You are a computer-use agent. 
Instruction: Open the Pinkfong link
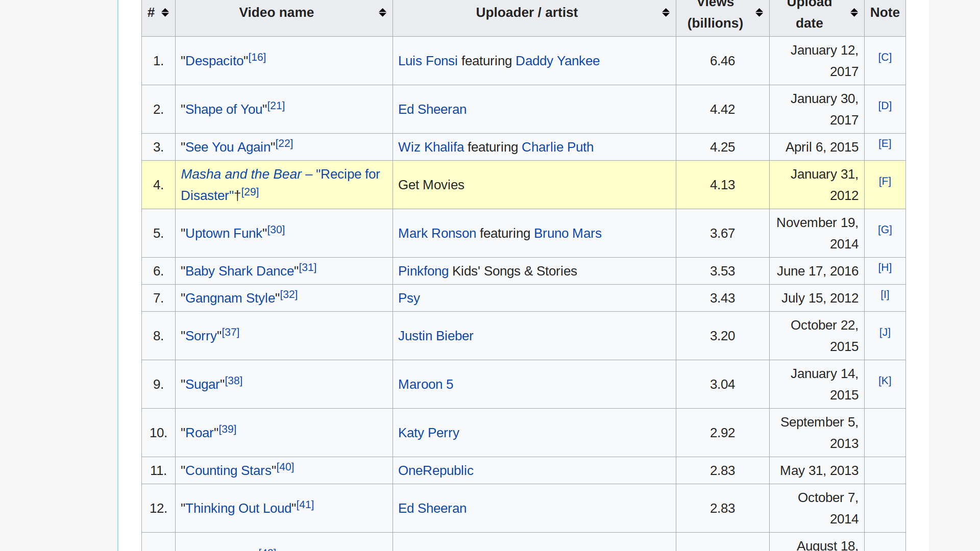[423, 271]
